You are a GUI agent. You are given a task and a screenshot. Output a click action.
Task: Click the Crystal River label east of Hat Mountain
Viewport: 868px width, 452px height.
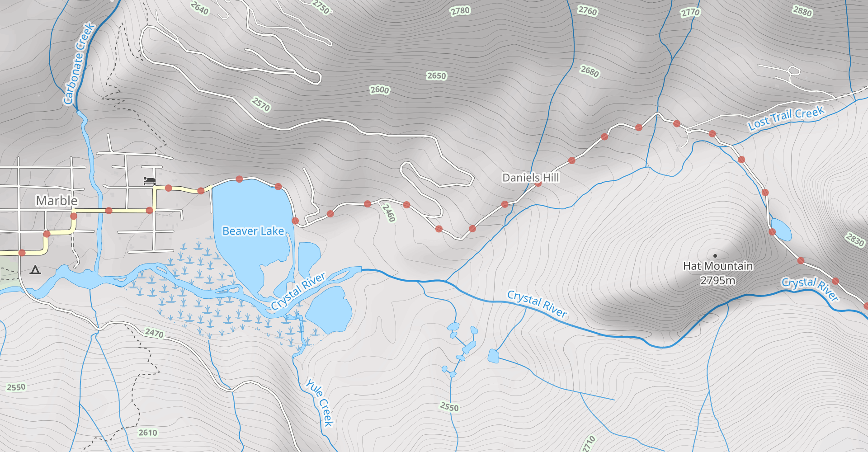coord(810,288)
